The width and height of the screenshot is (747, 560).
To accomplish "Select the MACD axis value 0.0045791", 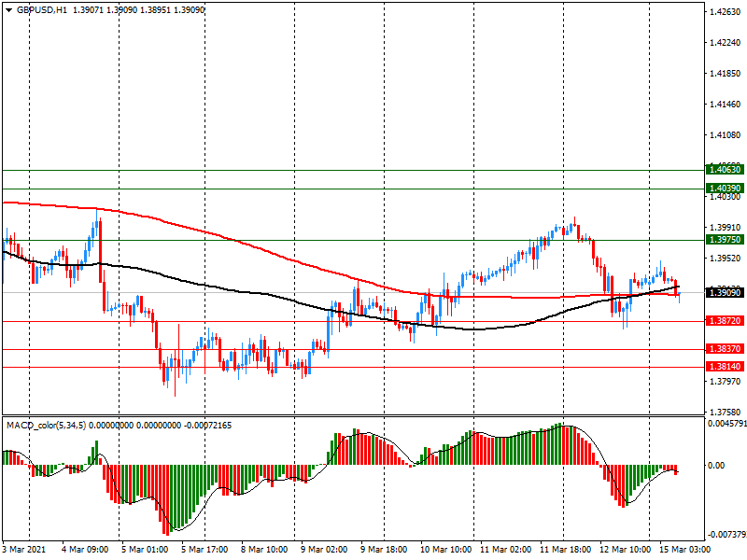I will tap(727, 424).
